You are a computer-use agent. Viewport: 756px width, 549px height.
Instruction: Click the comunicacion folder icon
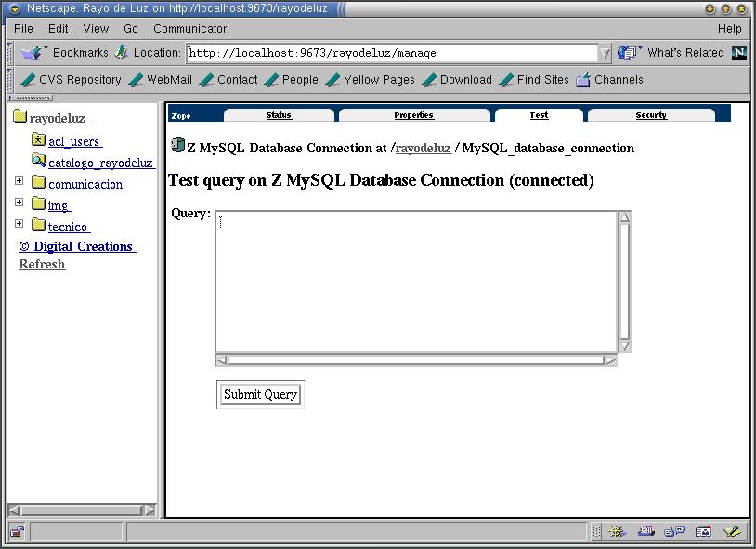39,182
